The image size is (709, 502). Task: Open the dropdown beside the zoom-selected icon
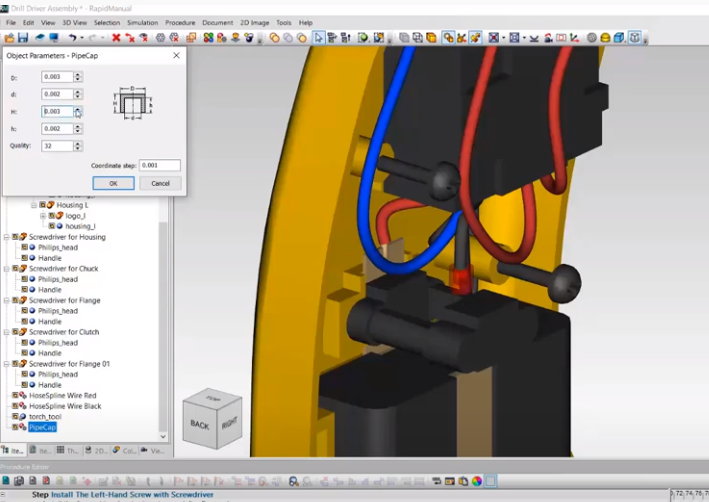click(x=525, y=38)
